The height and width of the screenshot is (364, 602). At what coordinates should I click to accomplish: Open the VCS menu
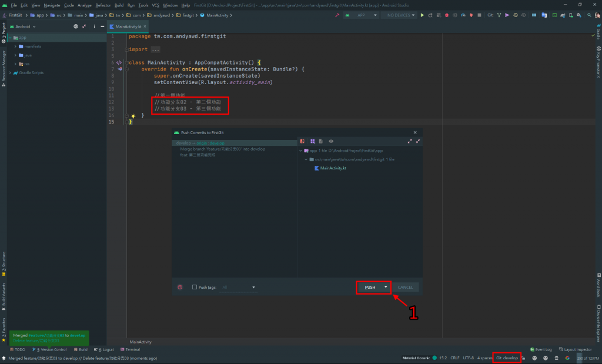[155, 5]
